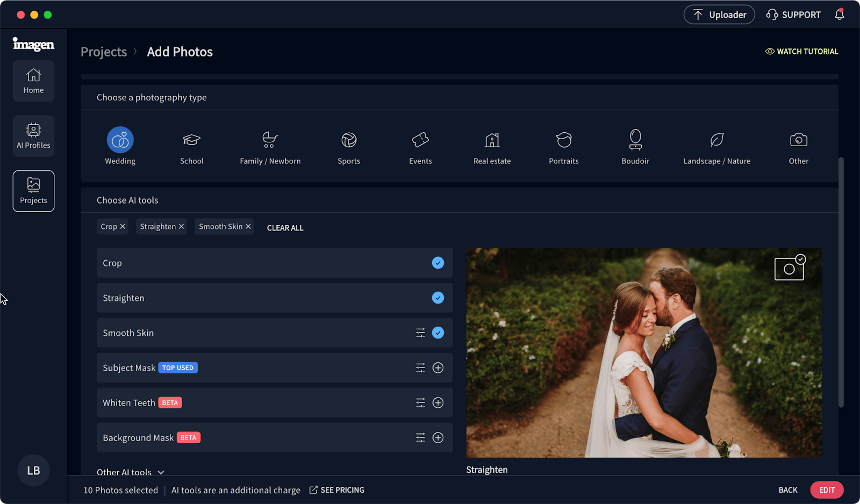Choose the Real estate house icon
The height and width of the screenshot is (504, 860).
(492, 140)
